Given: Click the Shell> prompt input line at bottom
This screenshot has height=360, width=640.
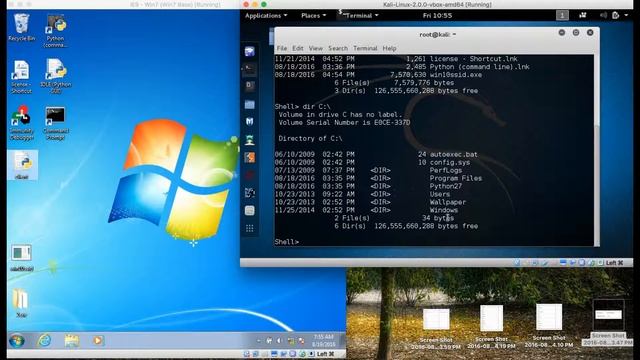Looking at the screenshot, I should pyautogui.click(x=434, y=242).
